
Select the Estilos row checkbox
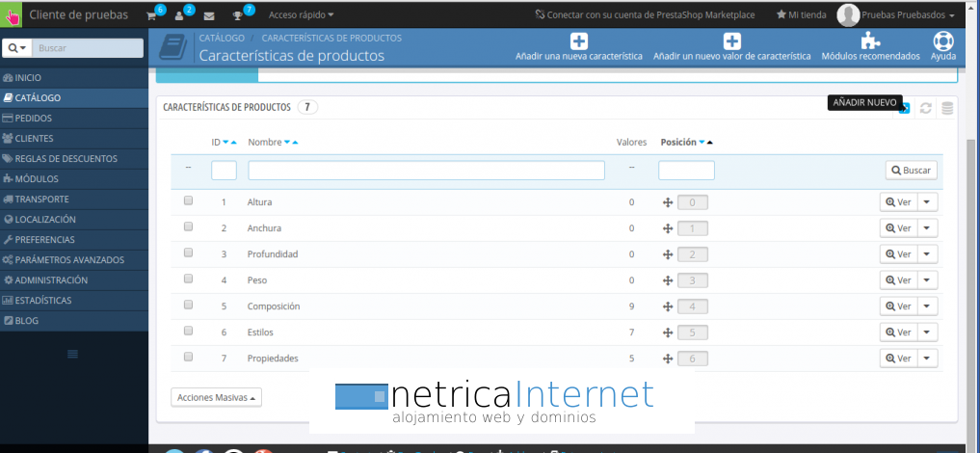pos(188,332)
